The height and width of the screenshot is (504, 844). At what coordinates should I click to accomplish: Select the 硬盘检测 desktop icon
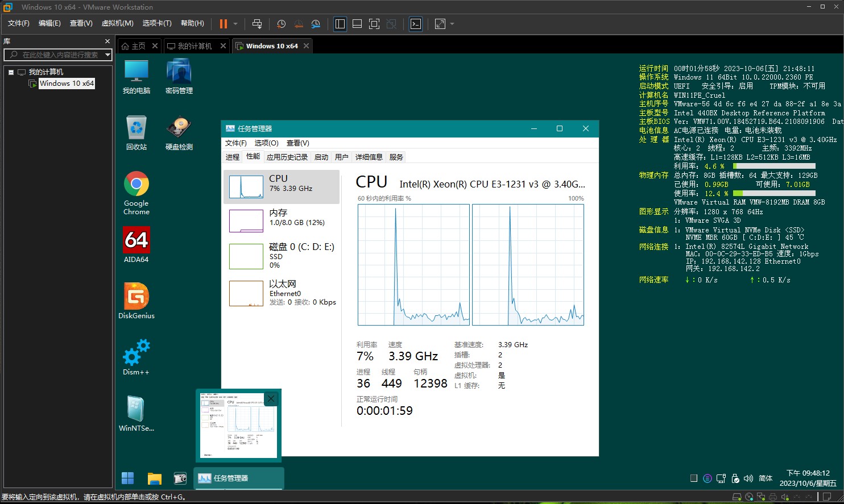tap(179, 133)
